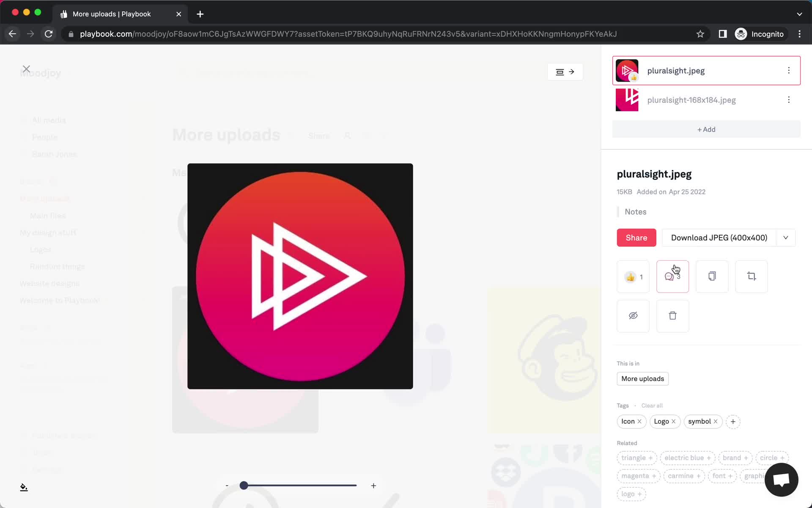Click the Share button for asset
Viewport: 812px width, 508px height.
(x=636, y=237)
